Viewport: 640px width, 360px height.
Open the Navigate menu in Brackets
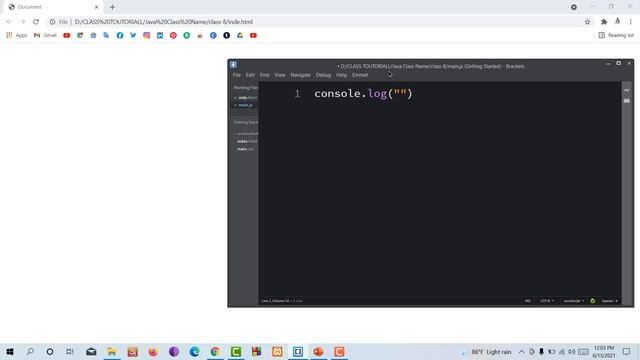tap(301, 75)
